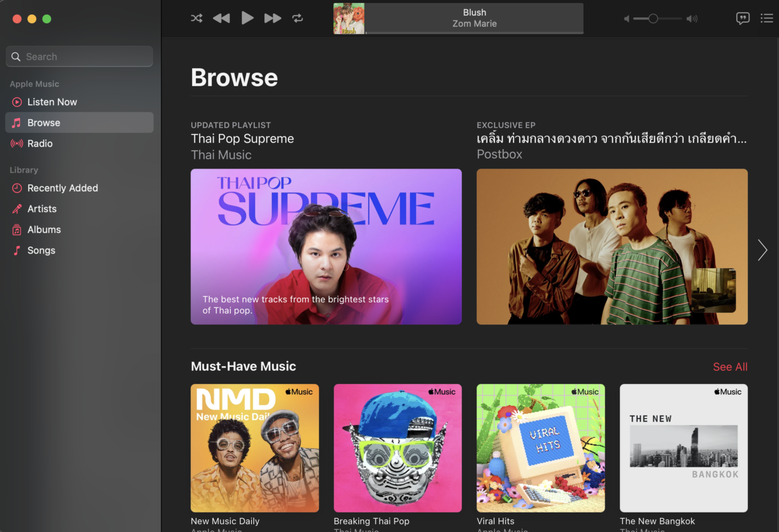Open the Viral Hits playlist cover
Image resolution: width=779 pixels, height=532 pixels.
(540, 448)
